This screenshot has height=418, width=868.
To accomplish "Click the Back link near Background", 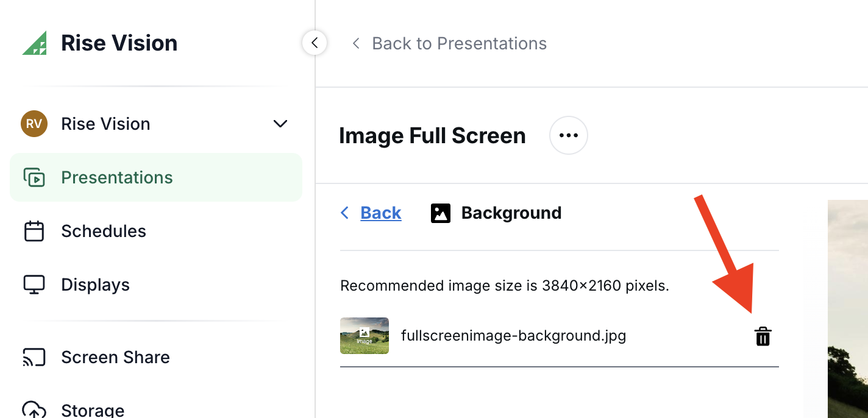I will click(380, 213).
